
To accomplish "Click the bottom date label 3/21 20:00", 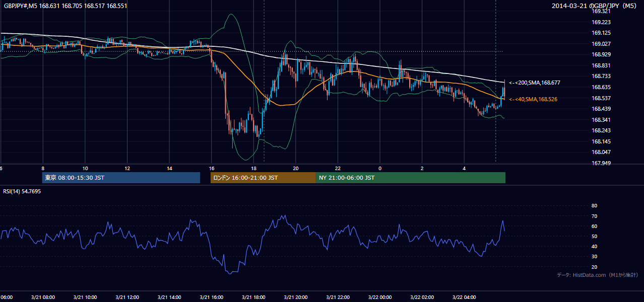I will (296, 297).
